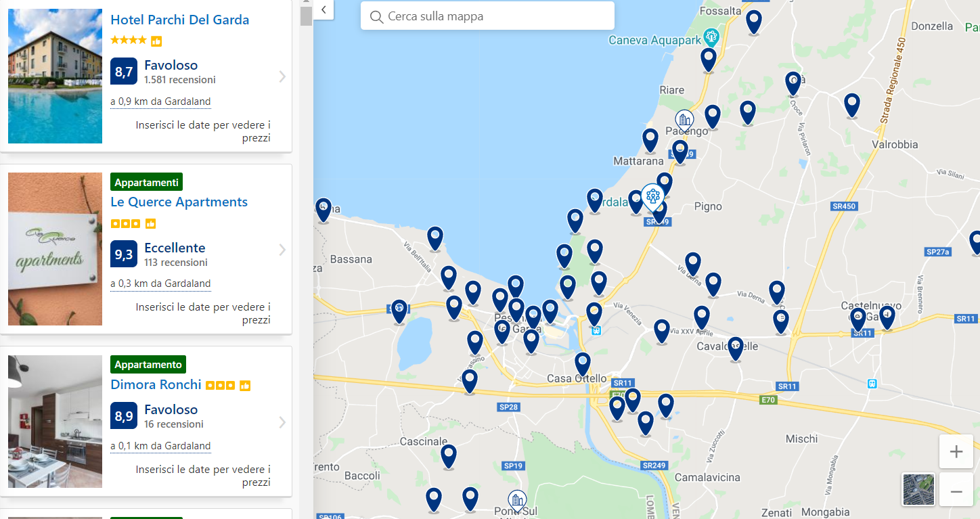Select the hotel pin near Cascinale
The height and width of the screenshot is (519, 980).
(x=448, y=456)
